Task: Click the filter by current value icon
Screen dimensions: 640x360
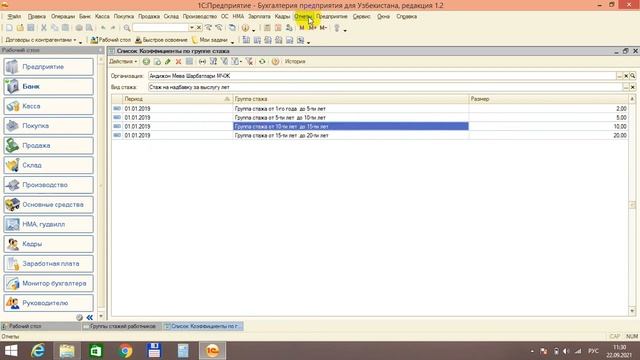Action: coord(224,62)
